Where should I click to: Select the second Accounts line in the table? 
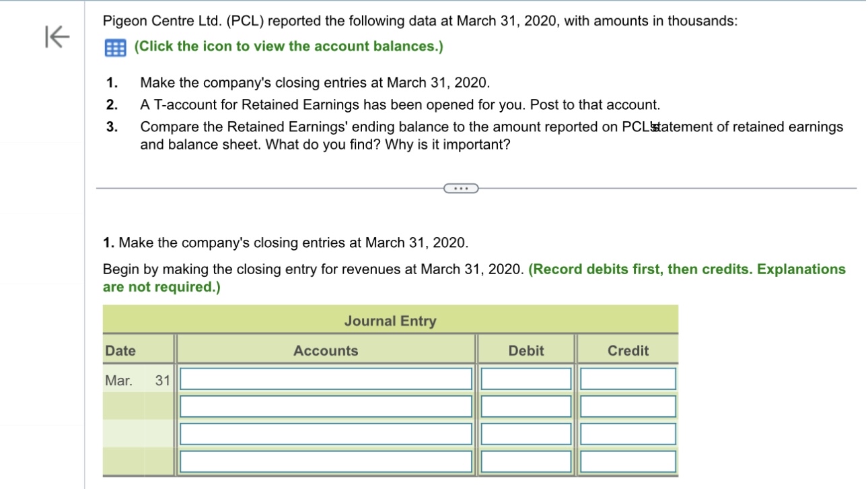(326, 405)
